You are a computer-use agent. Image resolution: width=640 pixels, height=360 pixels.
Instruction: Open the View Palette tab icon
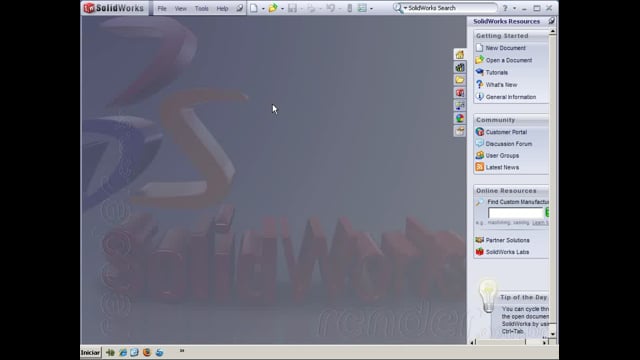pos(460,106)
